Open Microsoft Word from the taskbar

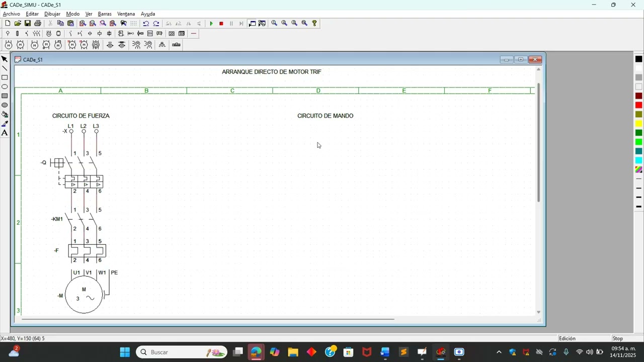[385, 352]
